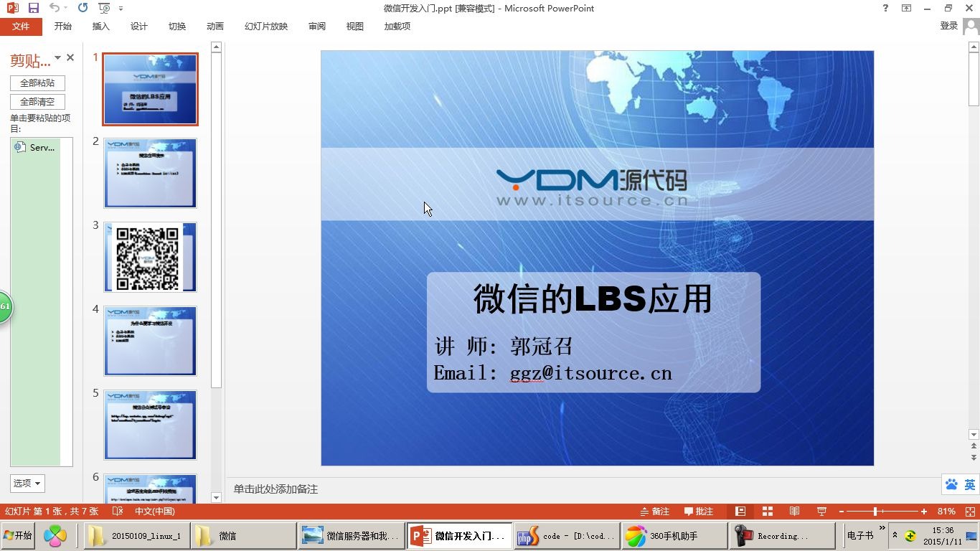This screenshot has width=980, height=551.
Task: Open Ribbon Display Options icon
Action: point(907,8)
